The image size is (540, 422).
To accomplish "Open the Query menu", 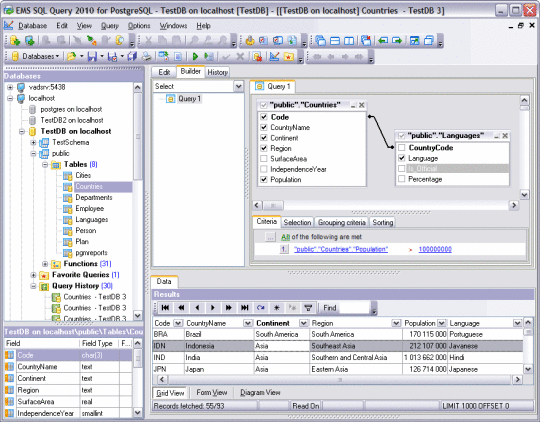I will pyautogui.click(x=110, y=26).
